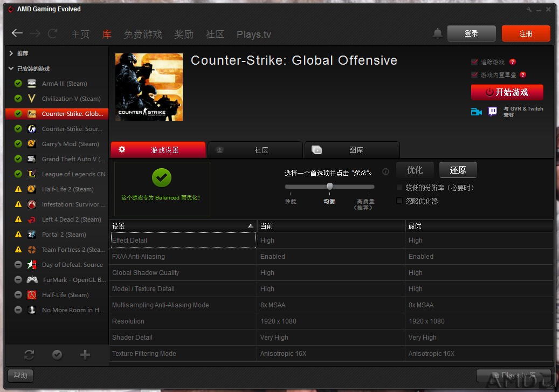The height and width of the screenshot is (392, 559).
Task: Select the Multisampling Anti-Aliasing Mode row
Action: tap(331, 305)
